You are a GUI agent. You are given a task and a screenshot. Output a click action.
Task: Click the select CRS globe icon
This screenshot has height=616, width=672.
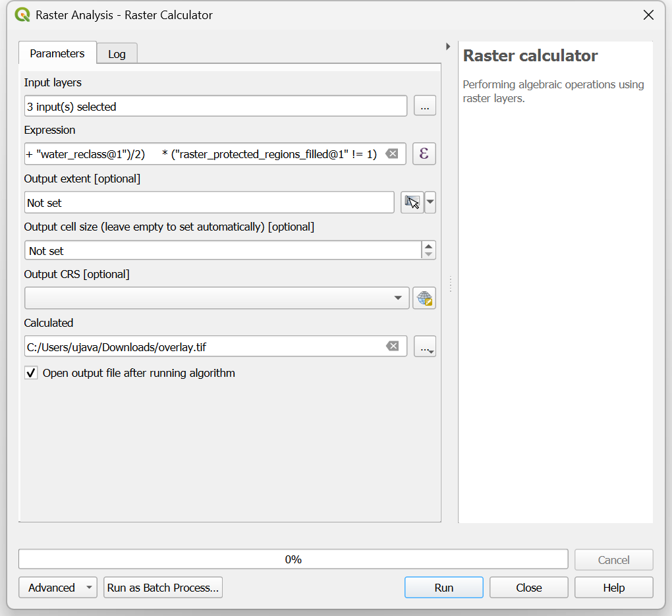[x=424, y=298]
